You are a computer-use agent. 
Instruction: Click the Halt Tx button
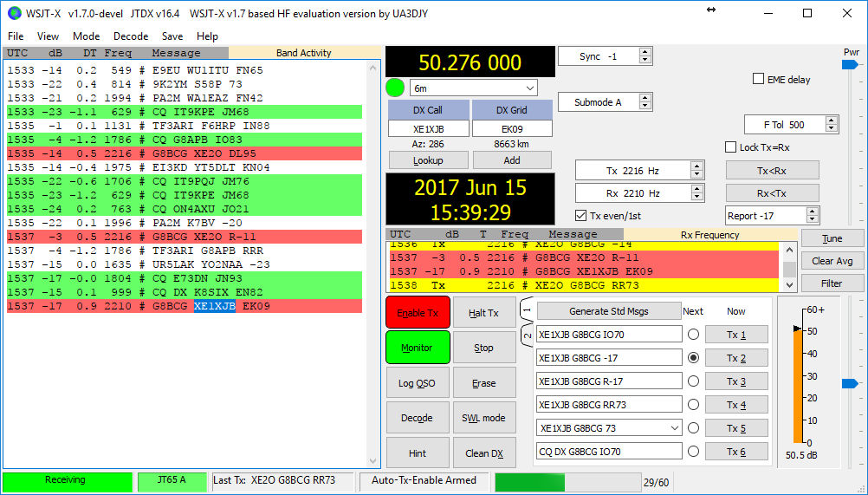484,313
